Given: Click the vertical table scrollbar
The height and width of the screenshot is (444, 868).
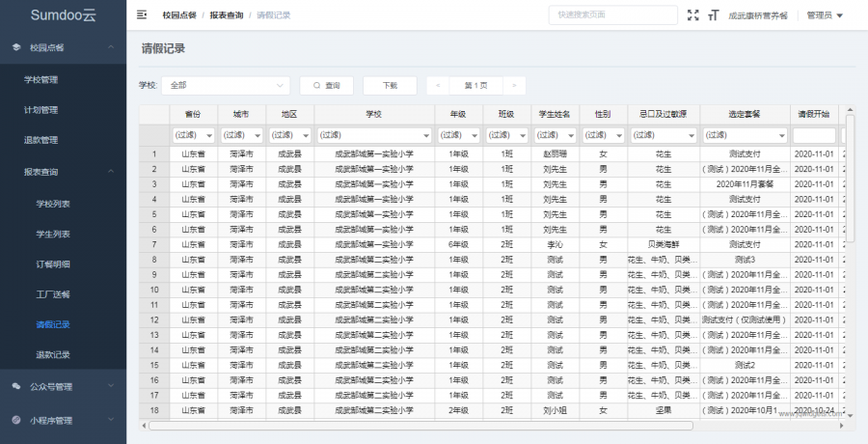Looking at the screenshot, I should click(x=851, y=179).
